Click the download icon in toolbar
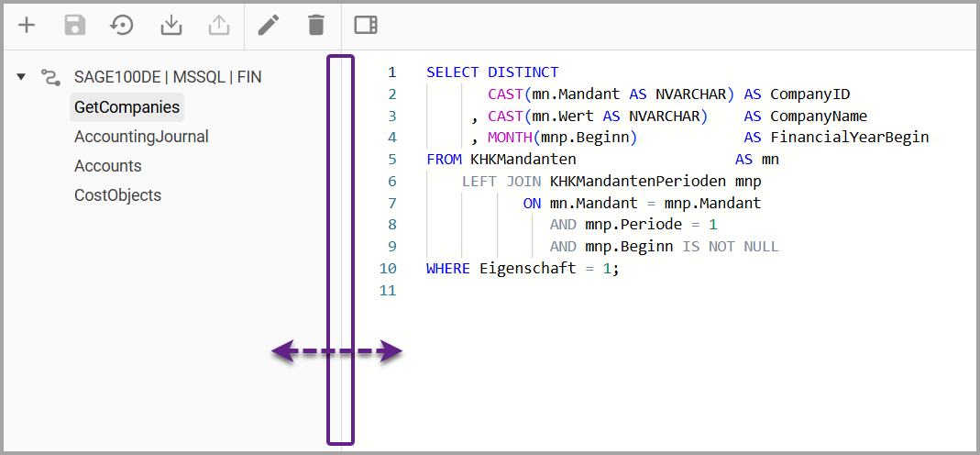The width and height of the screenshot is (980, 455). [x=171, y=25]
